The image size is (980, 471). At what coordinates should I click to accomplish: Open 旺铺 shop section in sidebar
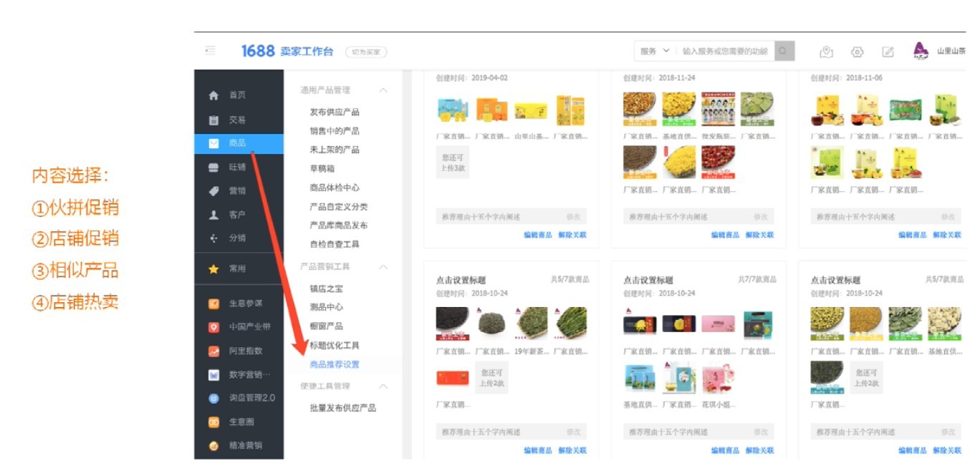tap(239, 167)
